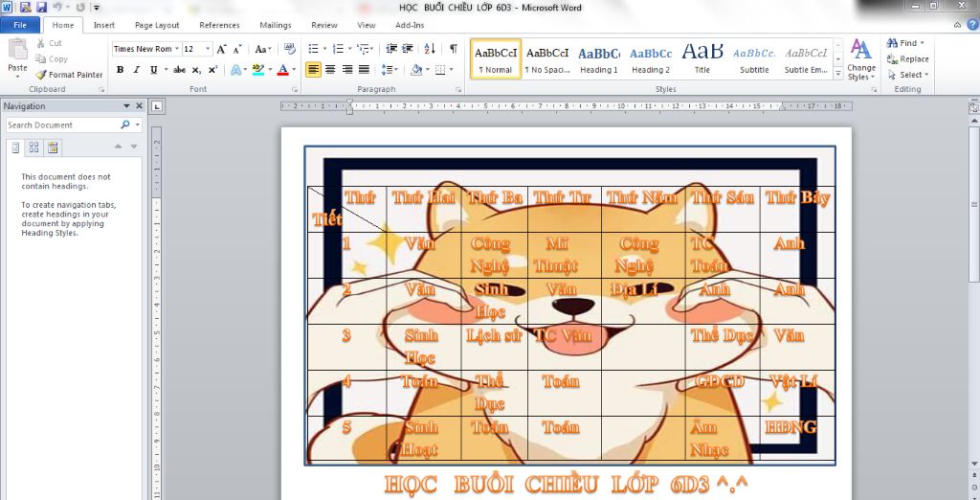Apply strikethrough formatting
This screenshot has height=500, width=980.
(179, 70)
